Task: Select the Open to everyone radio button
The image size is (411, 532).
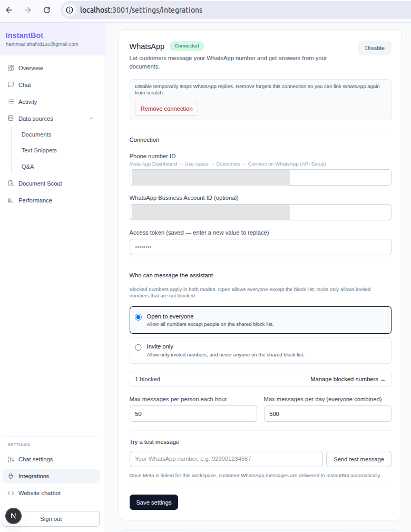Action: 138,317
